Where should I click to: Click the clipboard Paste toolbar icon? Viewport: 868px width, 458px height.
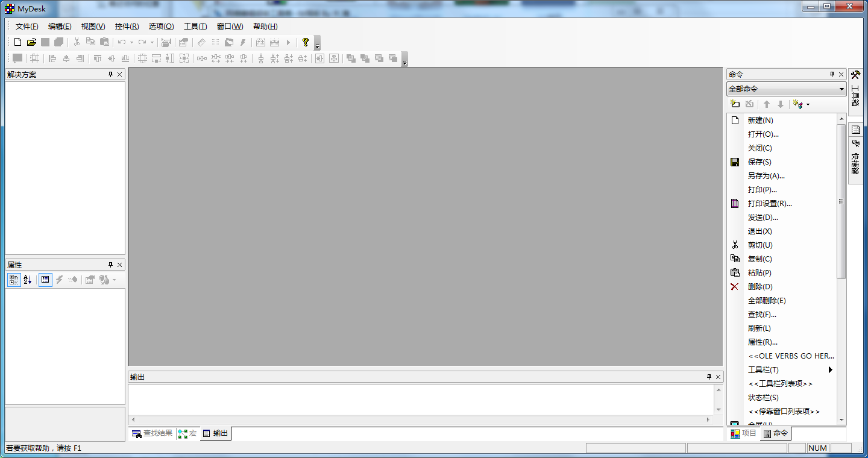pyautogui.click(x=104, y=42)
